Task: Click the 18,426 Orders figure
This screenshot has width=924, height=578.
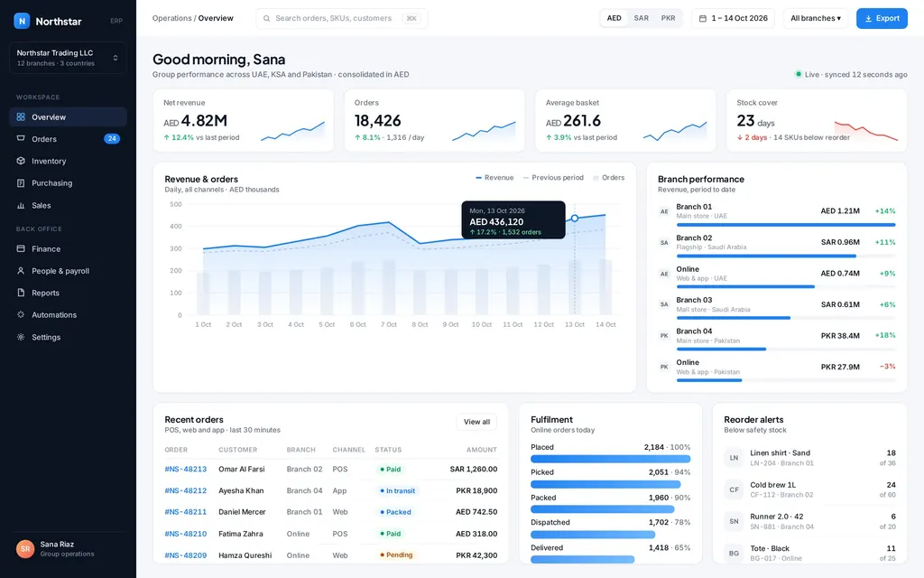Action: pos(378,121)
